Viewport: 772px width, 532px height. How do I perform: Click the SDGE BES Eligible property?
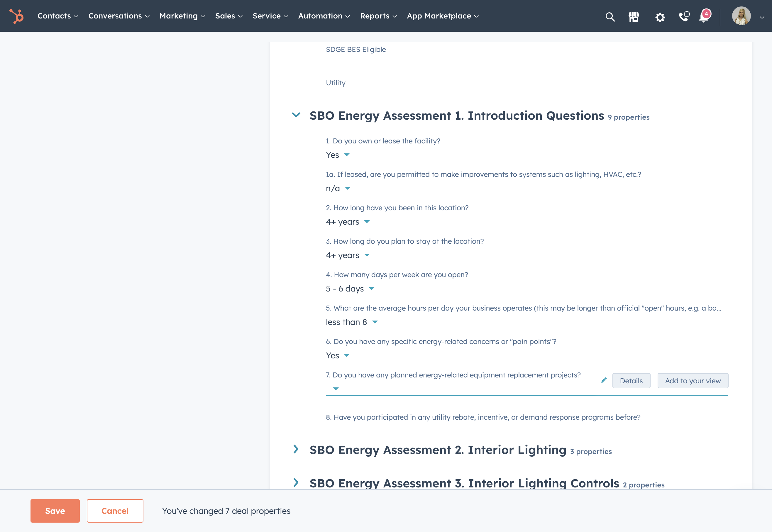point(356,49)
